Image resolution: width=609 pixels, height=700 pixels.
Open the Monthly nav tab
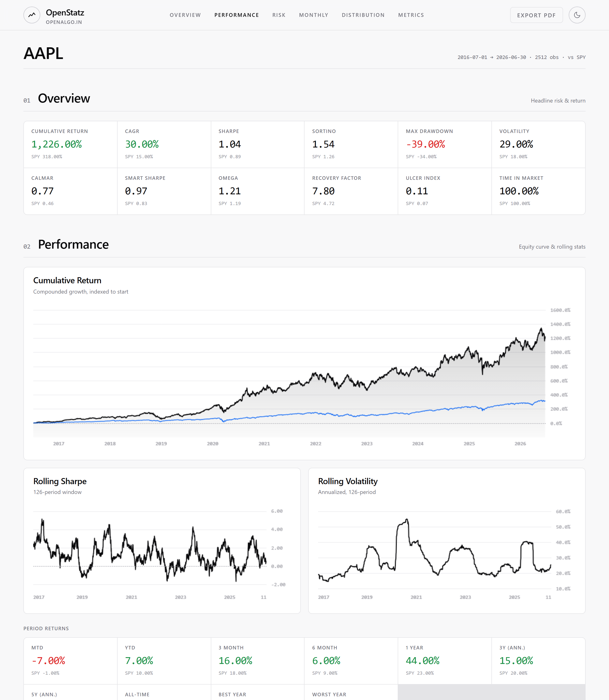[x=313, y=15]
